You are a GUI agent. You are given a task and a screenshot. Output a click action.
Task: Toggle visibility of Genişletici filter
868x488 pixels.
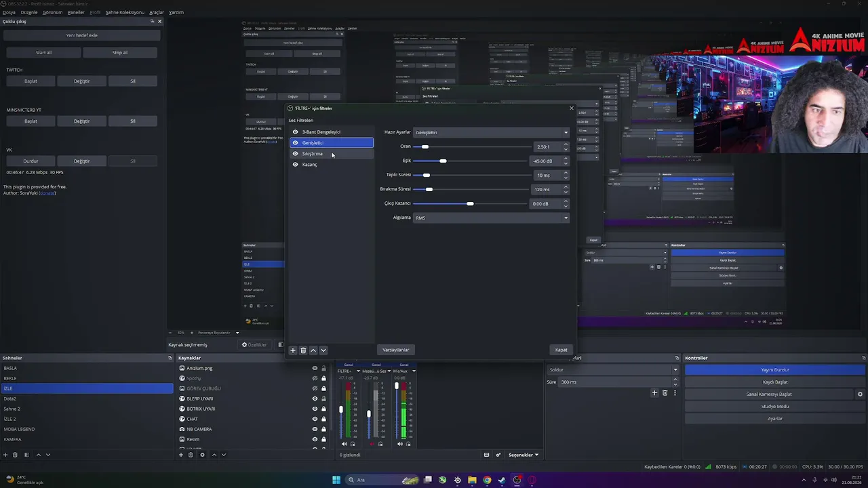pos(295,143)
